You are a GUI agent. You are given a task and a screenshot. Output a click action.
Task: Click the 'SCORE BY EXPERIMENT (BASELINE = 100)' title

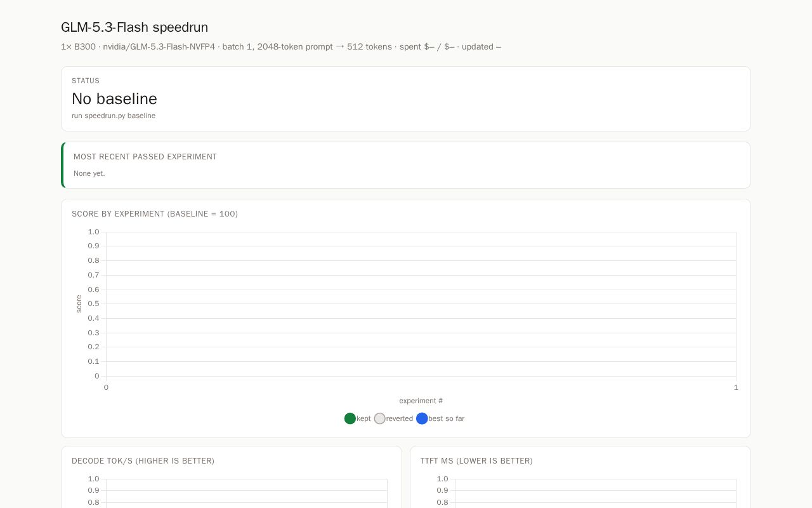(x=155, y=214)
